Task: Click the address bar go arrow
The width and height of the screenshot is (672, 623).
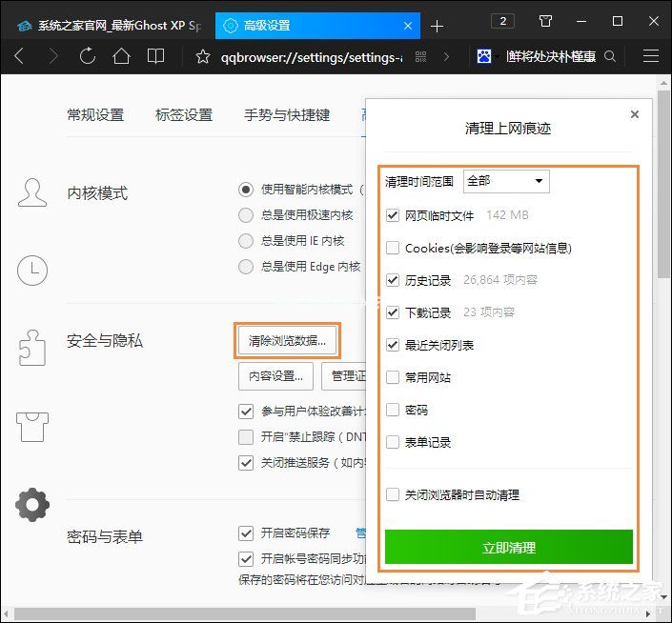Action: (x=447, y=56)
